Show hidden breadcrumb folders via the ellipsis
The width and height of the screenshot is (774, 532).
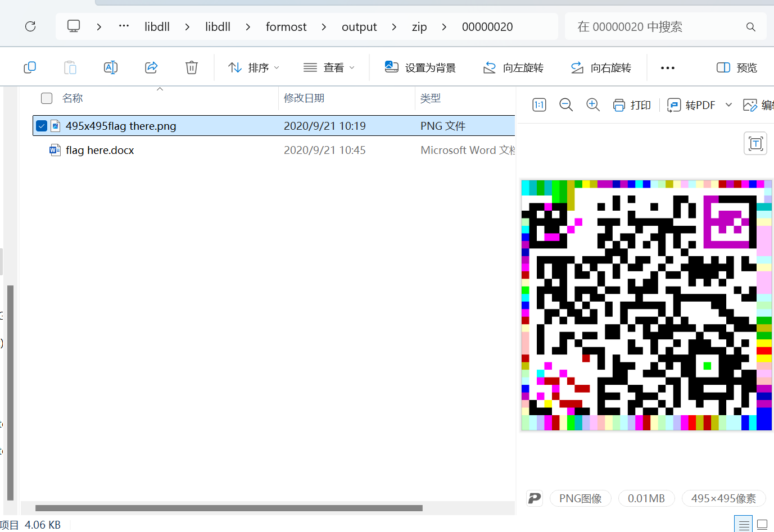click(x=124, y=26)
